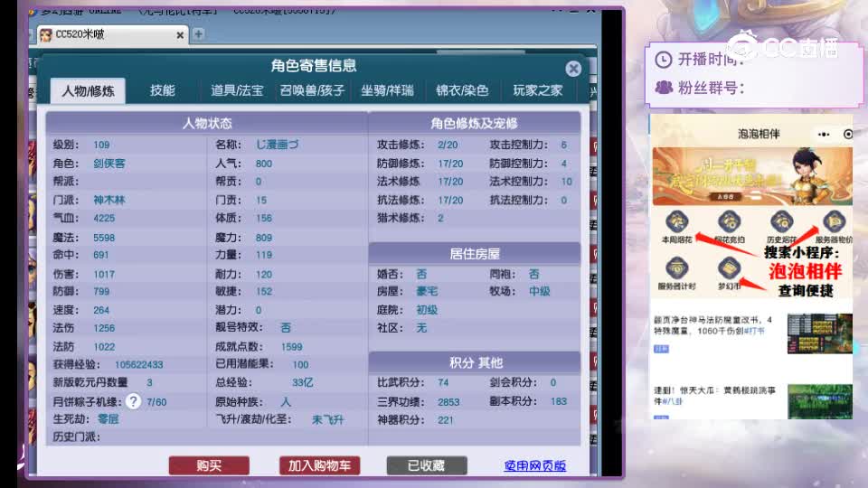Screen dimensions: 868x488
Task: Switch to the 技能 tab
Action: coord(162,90)
